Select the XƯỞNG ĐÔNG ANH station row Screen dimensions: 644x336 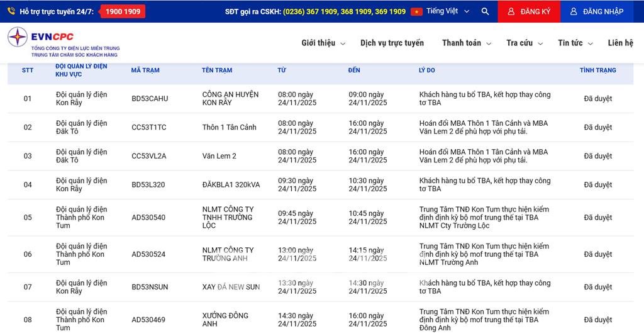[225, 320]
